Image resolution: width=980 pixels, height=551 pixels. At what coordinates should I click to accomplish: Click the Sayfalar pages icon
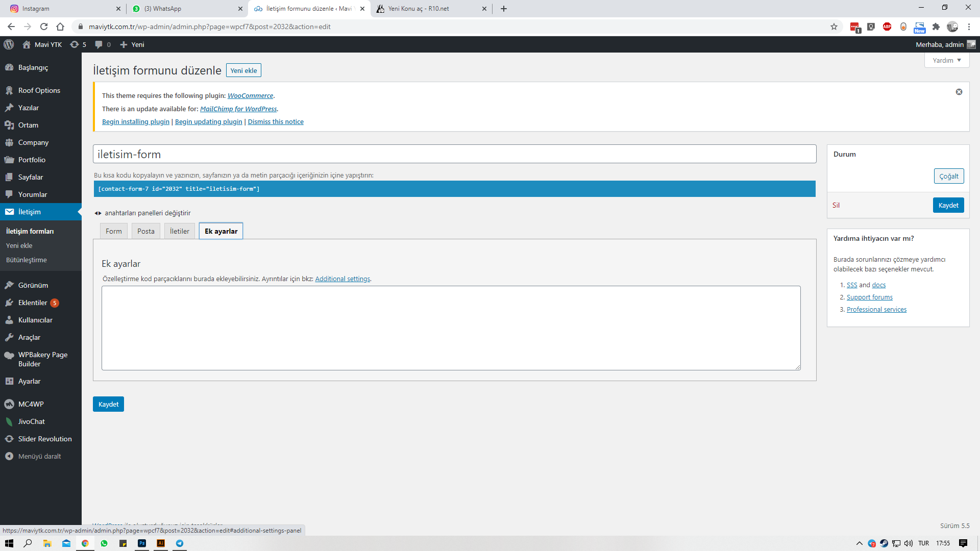9,177
